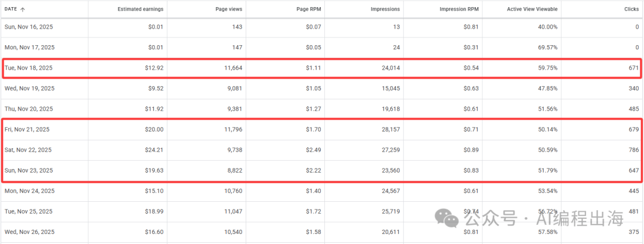Click the 15,045 impressions value
Viewport: 644px width, 244px height.
[391, 89]
